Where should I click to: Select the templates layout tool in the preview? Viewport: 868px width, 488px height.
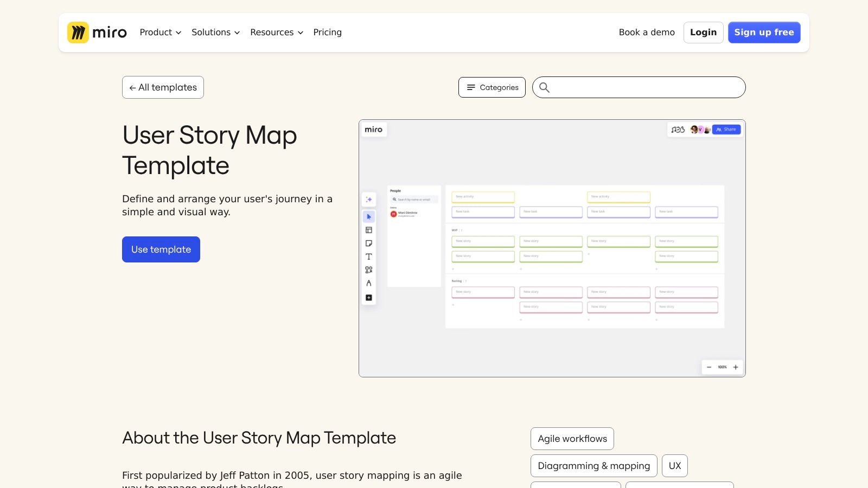click(369, 230)
